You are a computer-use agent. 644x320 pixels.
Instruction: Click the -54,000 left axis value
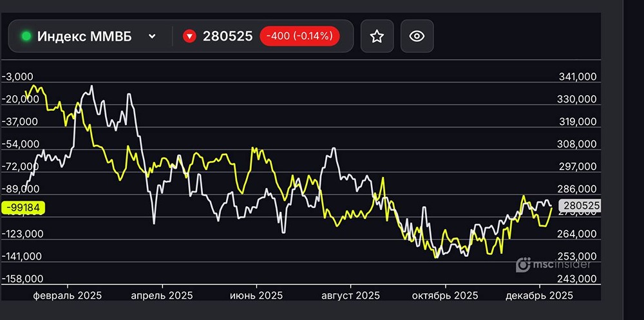tap(21, 144)
